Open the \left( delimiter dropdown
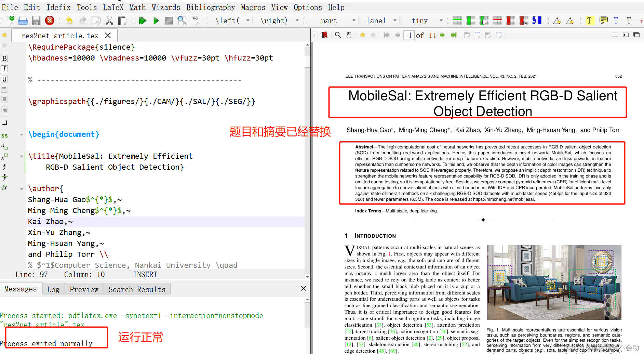Viewport: 644px width, 354px height. click(x=248, y=21)
